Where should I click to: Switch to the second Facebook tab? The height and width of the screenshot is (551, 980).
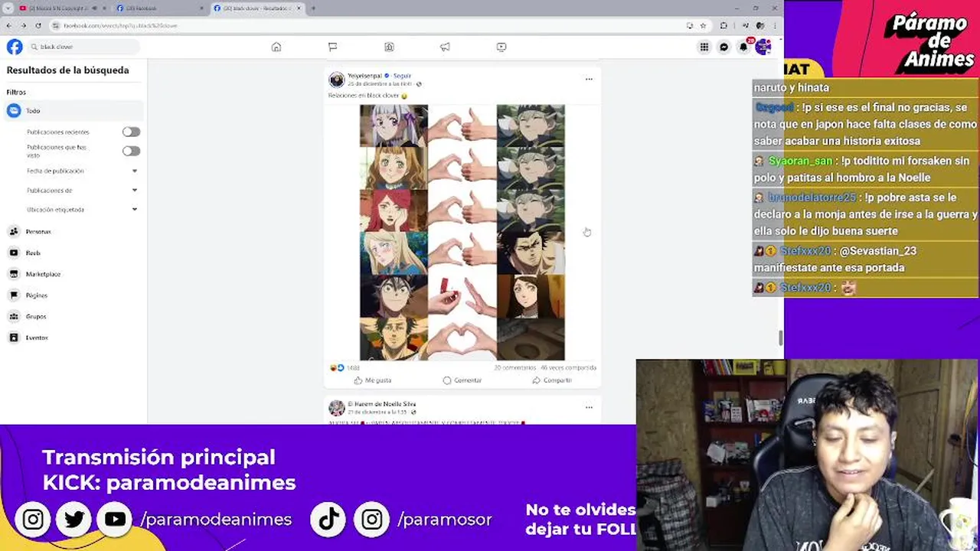(161, 8)
